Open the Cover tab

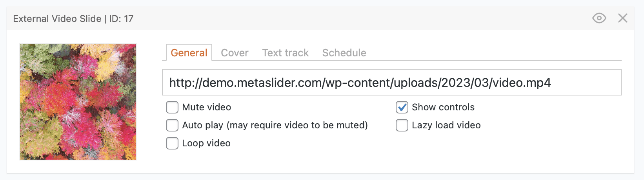pos(235,53)
